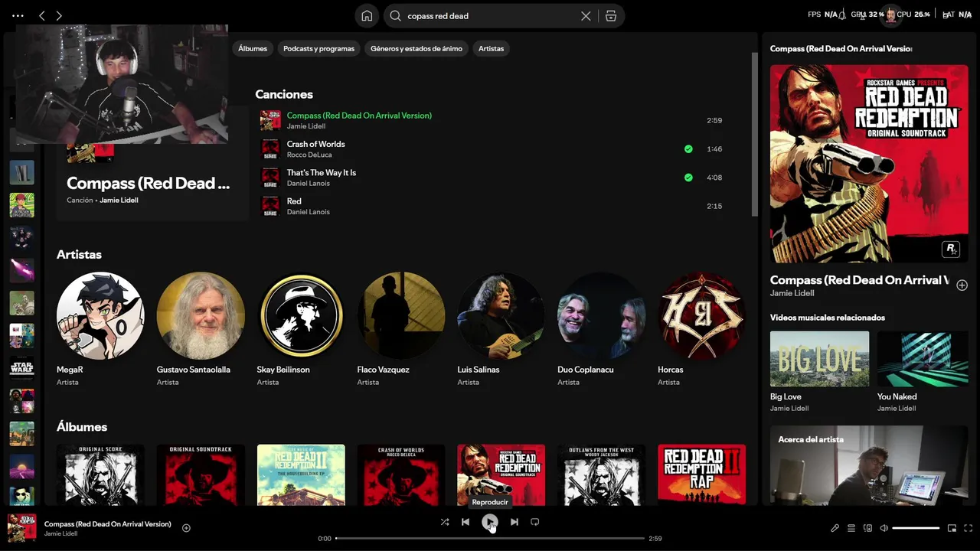Open the three-dots app menu
The image size is (980, 551).
18,15
